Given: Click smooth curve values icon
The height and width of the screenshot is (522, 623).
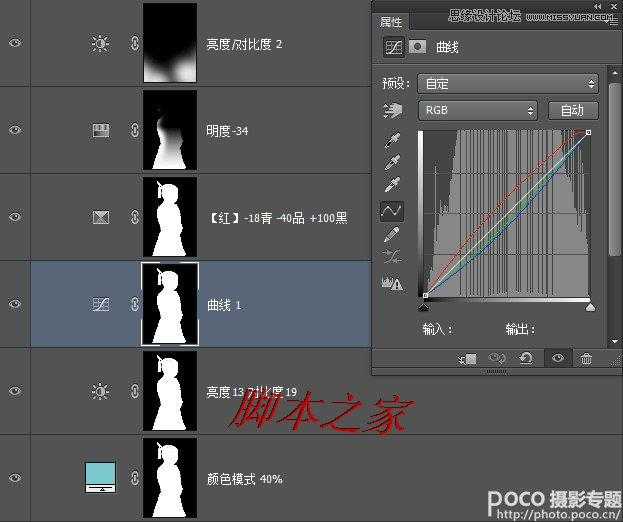Looking at the screenshot, I should pos(392,257).
